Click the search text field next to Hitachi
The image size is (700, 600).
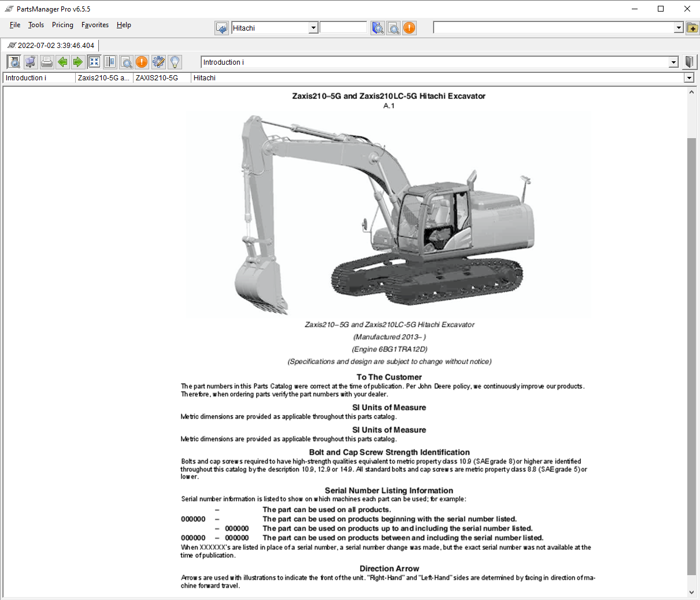pos(343,28)
